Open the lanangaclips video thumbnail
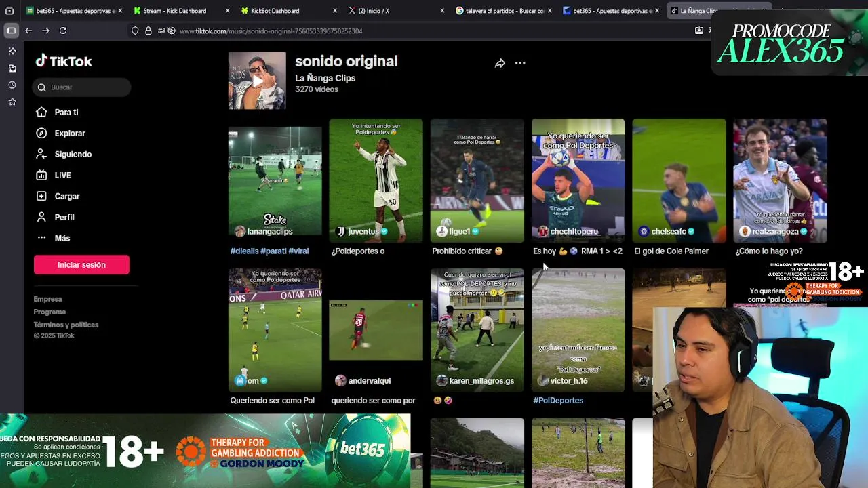The height and width of the screenshot is (488, 868). tap(275, 181)
